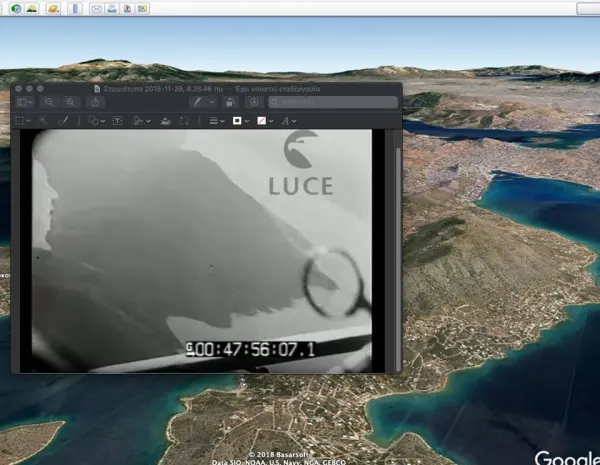Image resolution: width=600 pixels, height=465 pixels.
Task: Click the Adjust Size icon in markup bar
Action: coord(184,121)
